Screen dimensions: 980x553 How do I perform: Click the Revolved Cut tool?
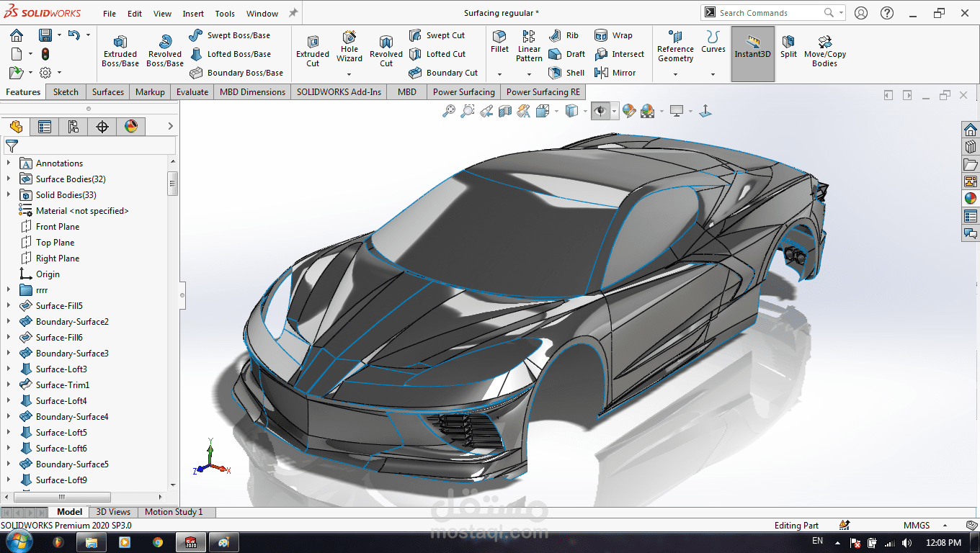click(386, 50)
